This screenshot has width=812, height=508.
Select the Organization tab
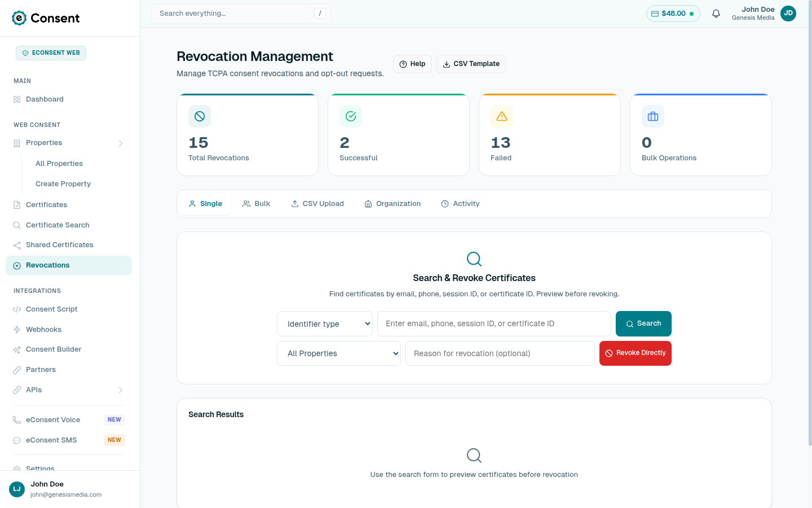(392, 204)
